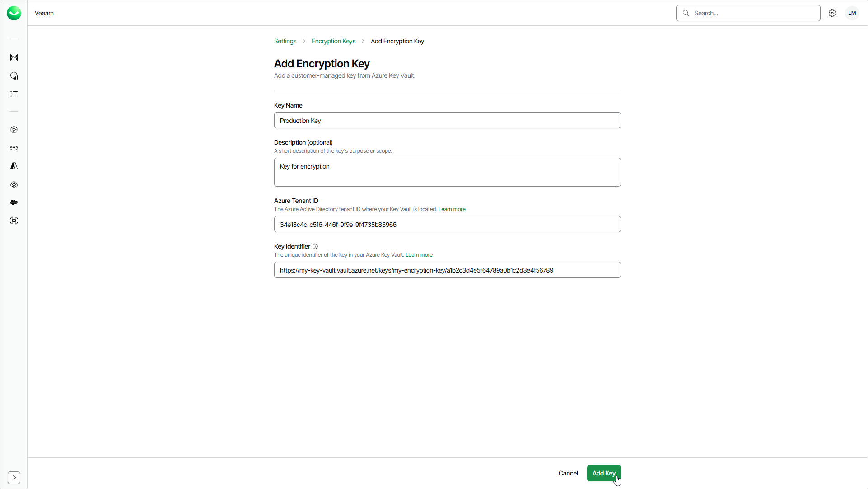
Task: Click the Veeam logo icon
Action: pyautogui.click(x=14, y=13)
